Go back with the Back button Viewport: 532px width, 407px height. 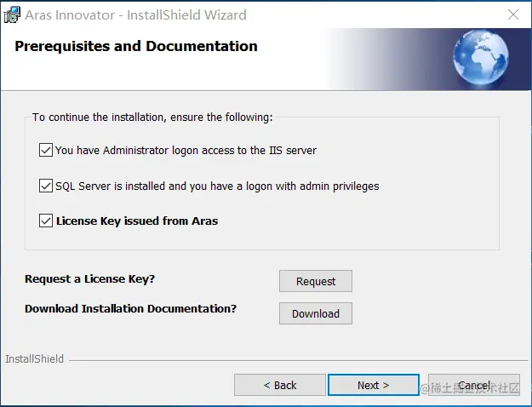coord(279,385)
